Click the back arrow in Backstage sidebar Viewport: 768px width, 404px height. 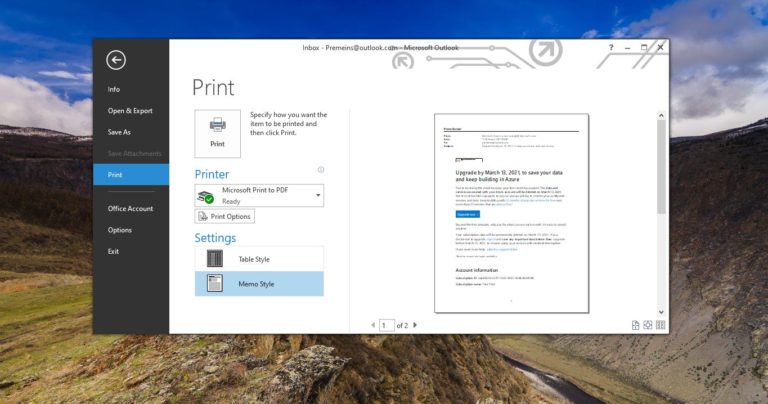(116, 60)
